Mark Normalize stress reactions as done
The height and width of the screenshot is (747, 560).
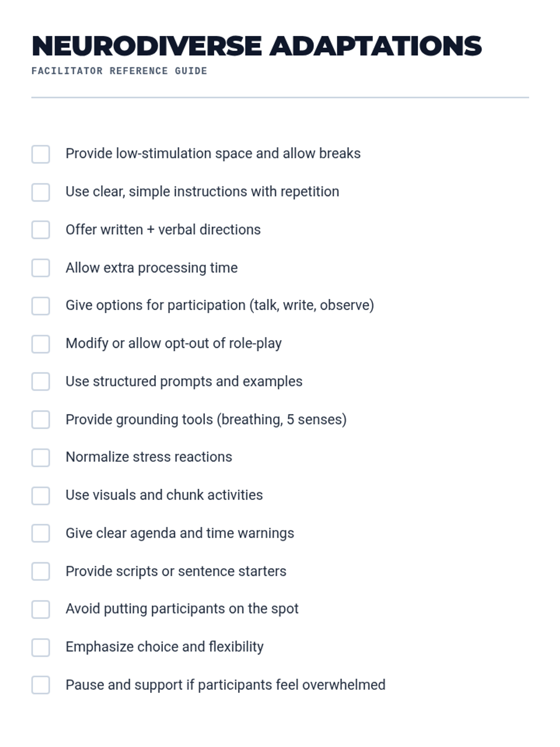coord(41,458)
